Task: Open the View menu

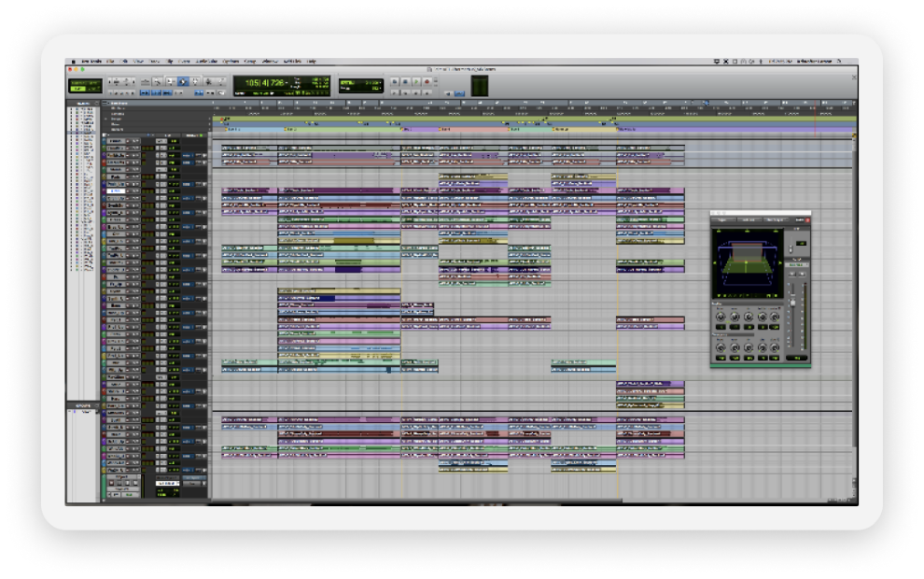Action: pyautogui.click(x=138, y=62)
